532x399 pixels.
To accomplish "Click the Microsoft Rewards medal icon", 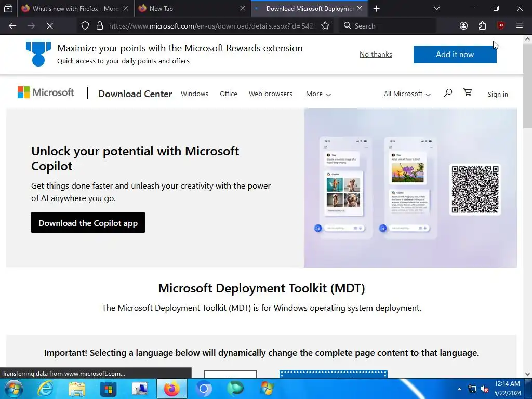I will pos(38,54).
